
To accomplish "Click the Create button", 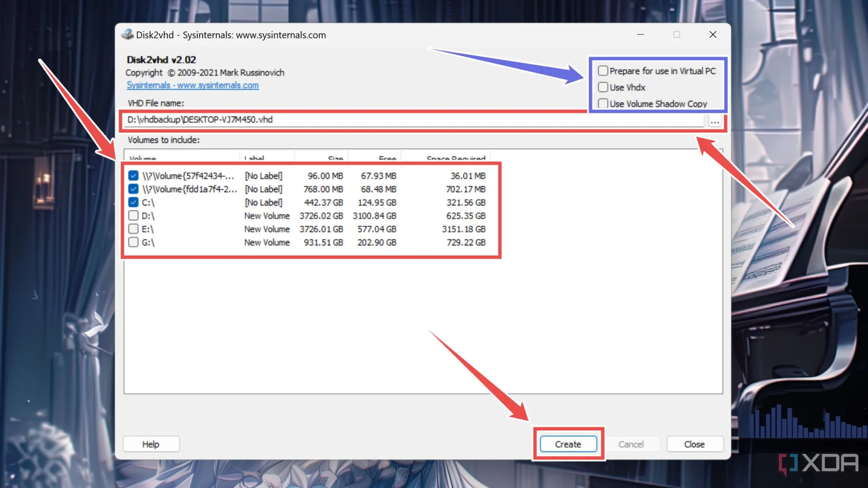I will coord(568,444).
